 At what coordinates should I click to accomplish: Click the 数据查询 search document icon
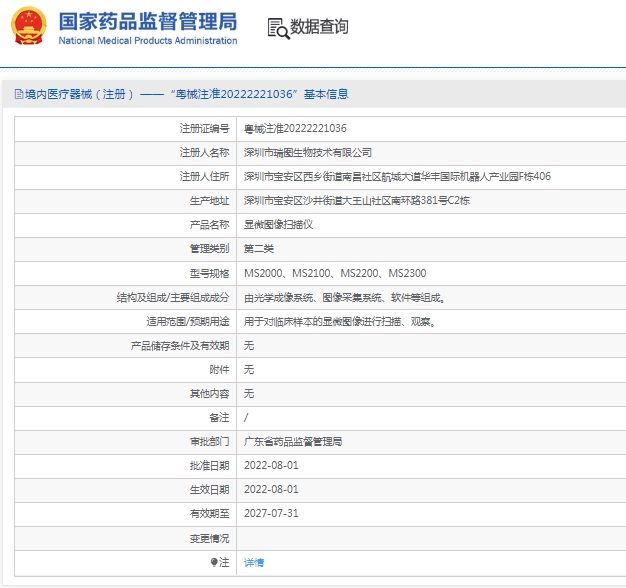[x=278, y=28]
